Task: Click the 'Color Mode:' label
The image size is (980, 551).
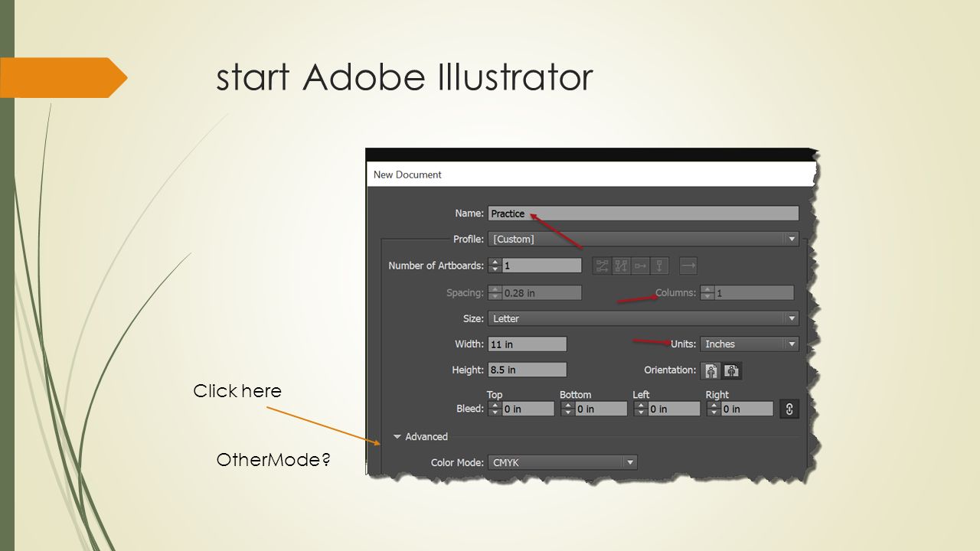Action: [458, 462]
